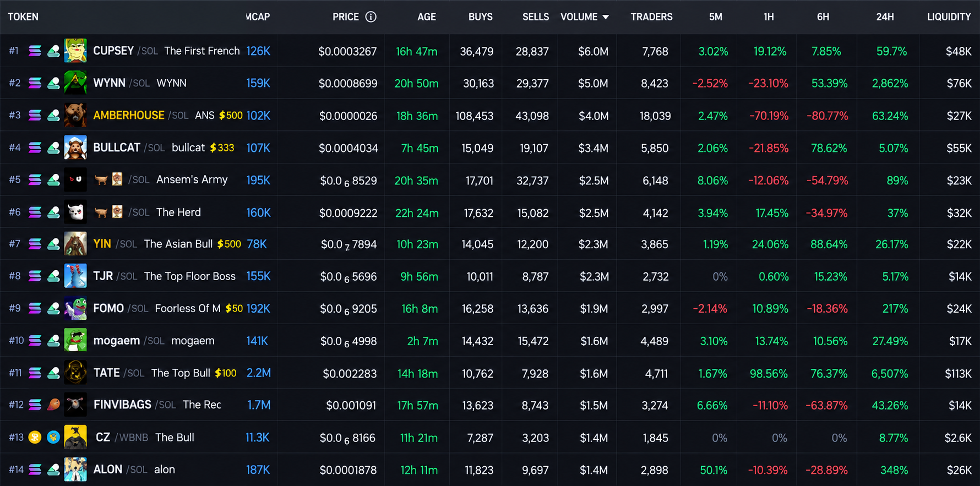This screenshot has width=980, height=486.
Task: Click the PancakeSwap icon in CZ row
Action: coord(53,438)
